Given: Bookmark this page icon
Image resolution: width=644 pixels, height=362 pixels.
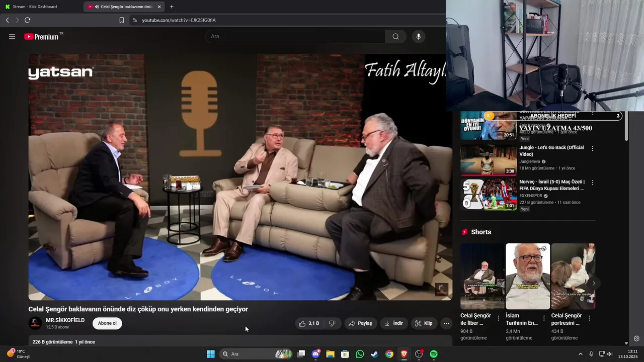Looking at the screenshot, I should pyautogui.click(x=122, y=20).
